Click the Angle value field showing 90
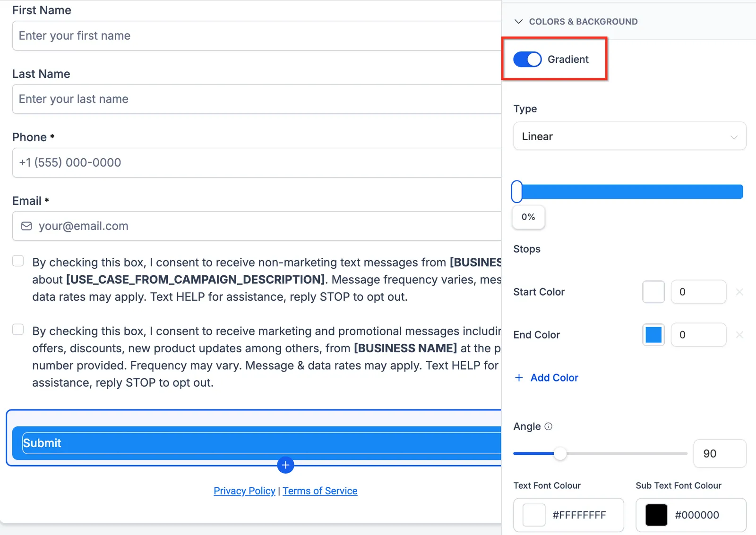756x535 pixels. click(x=720, y=454)
